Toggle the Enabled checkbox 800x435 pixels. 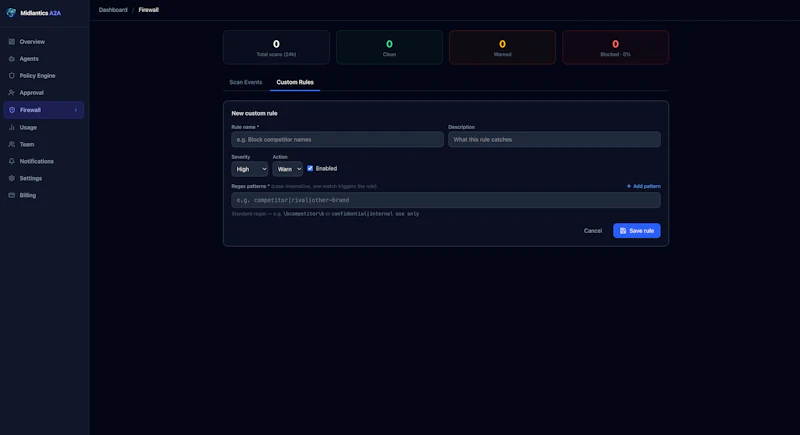(310, 168)
